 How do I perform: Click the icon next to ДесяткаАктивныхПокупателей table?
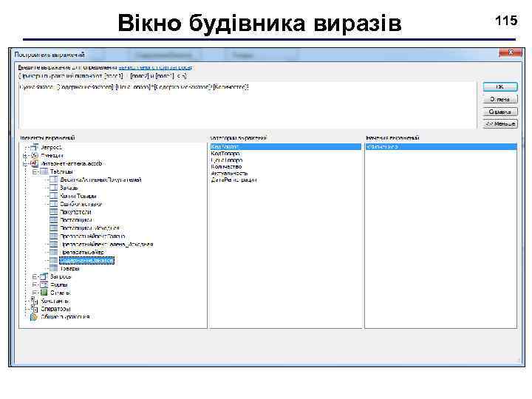click(54, 180)
